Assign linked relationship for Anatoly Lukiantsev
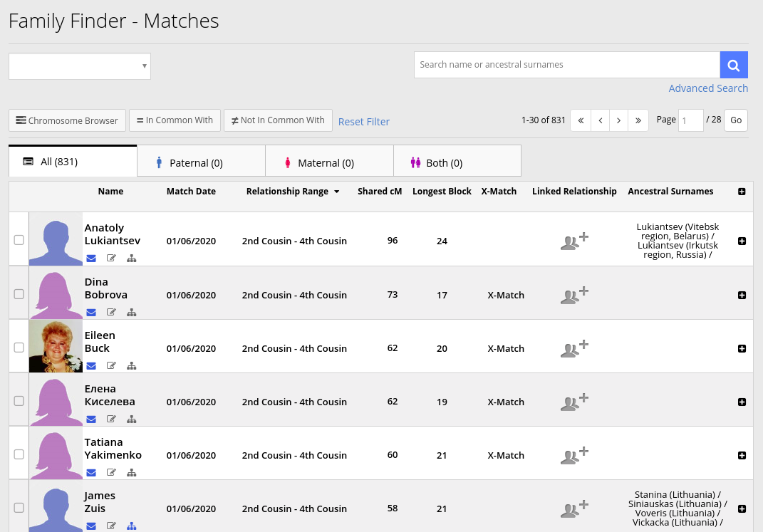The width and height of the screenshot is (763, 532). click(574, 241)
